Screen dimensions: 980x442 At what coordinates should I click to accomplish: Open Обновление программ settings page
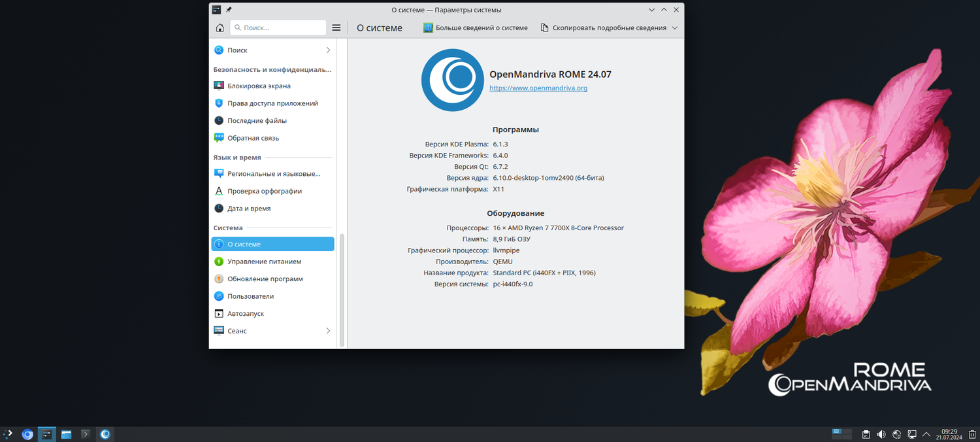(272, 279)
